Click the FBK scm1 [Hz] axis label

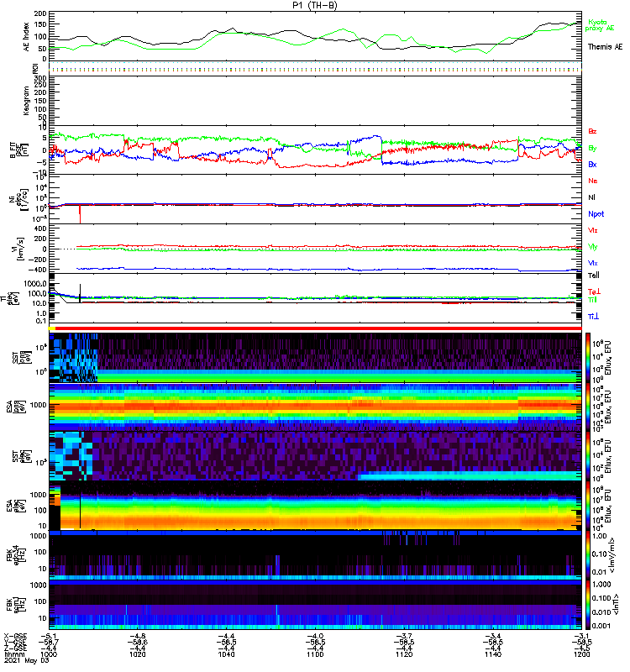coord(16,605)
